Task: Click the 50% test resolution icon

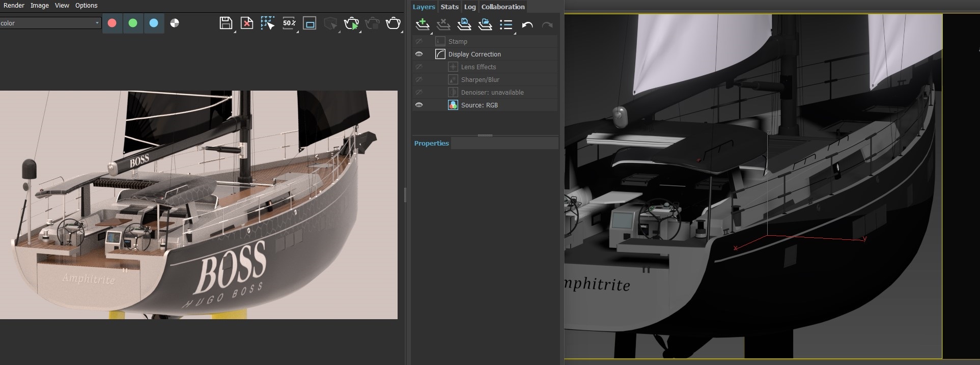Action: point(289,23)
